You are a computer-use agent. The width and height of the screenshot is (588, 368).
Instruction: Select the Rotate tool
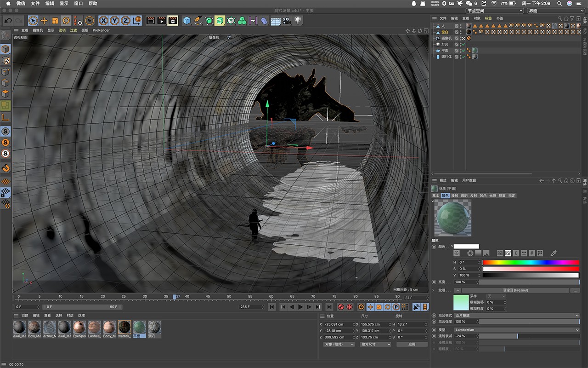point(66,21)
